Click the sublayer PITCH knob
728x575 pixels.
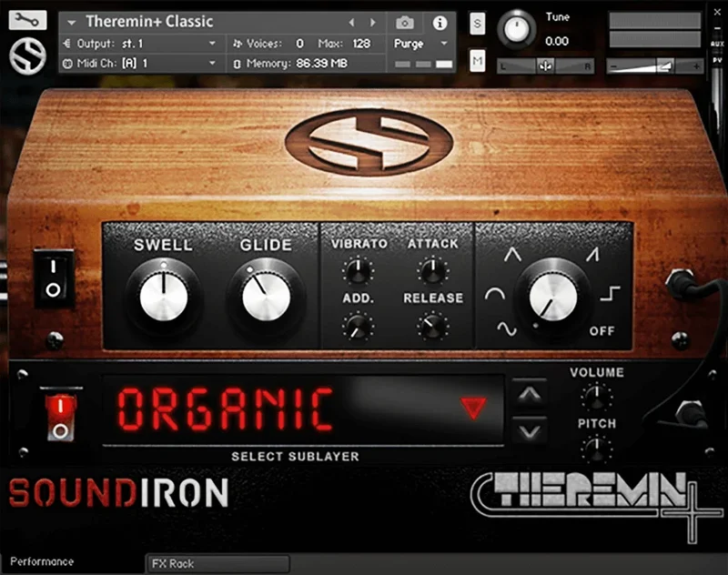click(597, 449)
